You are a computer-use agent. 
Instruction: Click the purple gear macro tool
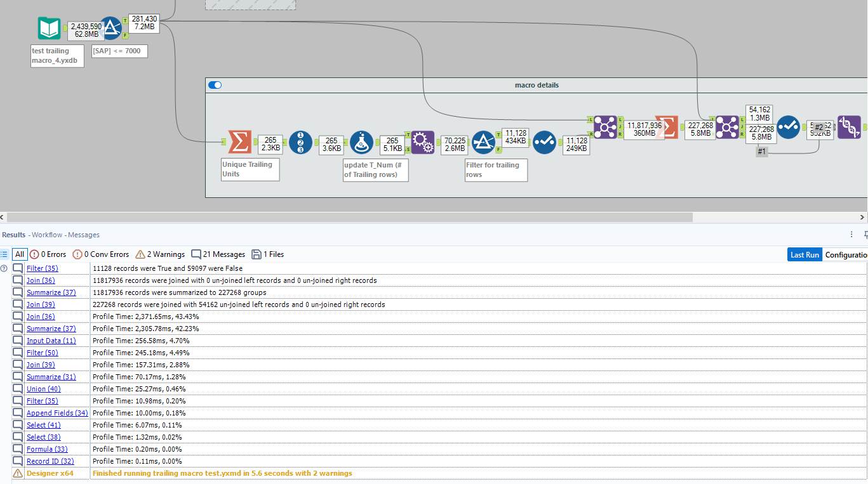click(422, 142)
